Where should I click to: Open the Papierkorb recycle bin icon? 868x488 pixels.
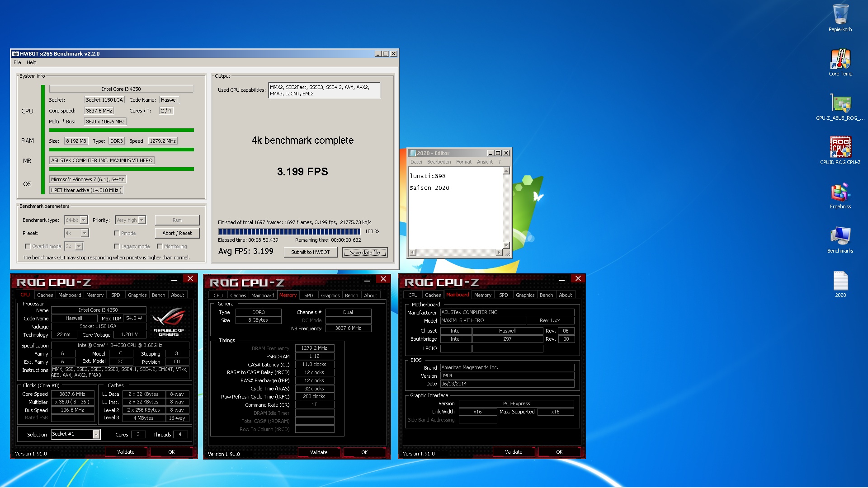click(840, 18)
